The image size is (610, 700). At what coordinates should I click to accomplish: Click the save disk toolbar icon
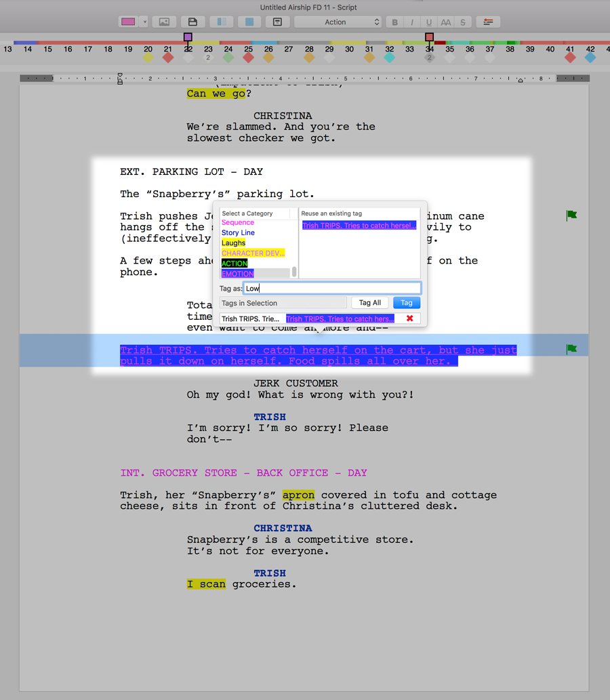pyautogui.click(x=192, y=22)
